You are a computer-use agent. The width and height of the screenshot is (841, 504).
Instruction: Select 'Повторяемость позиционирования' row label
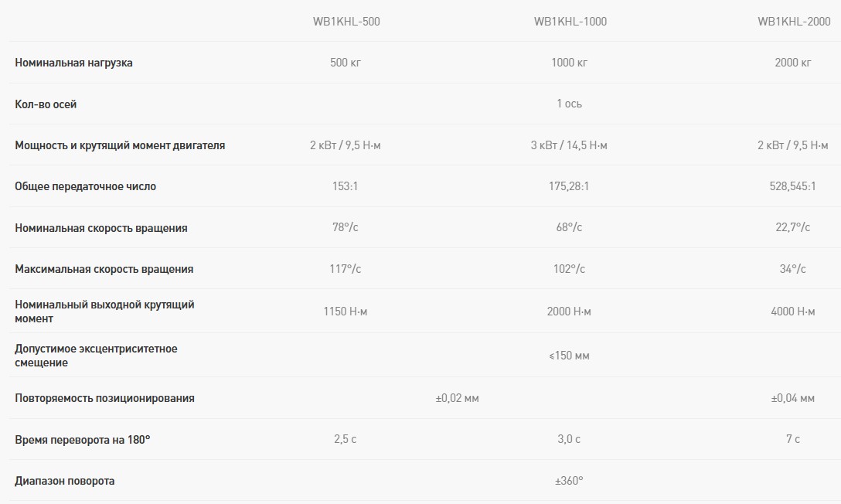pyautogui.click(x=104, y=398)
